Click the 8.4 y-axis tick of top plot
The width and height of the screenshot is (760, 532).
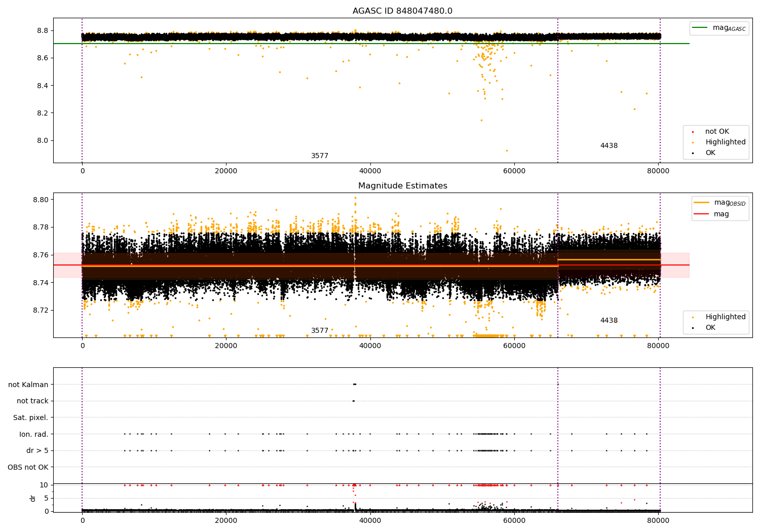(x=43, y=86)
